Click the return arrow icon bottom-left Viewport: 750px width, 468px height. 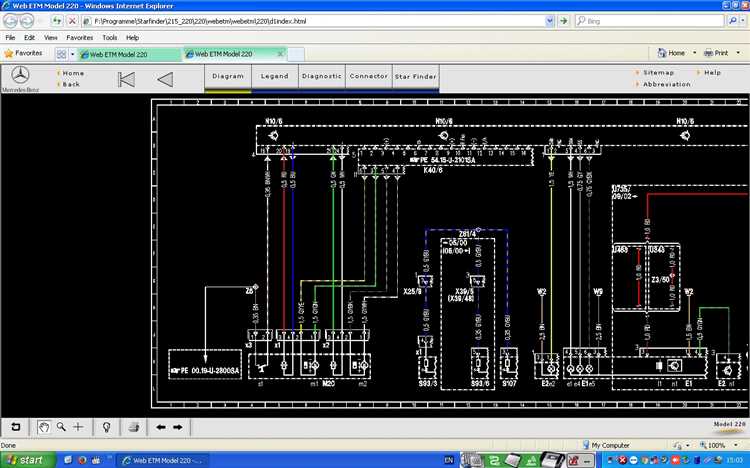15,426
